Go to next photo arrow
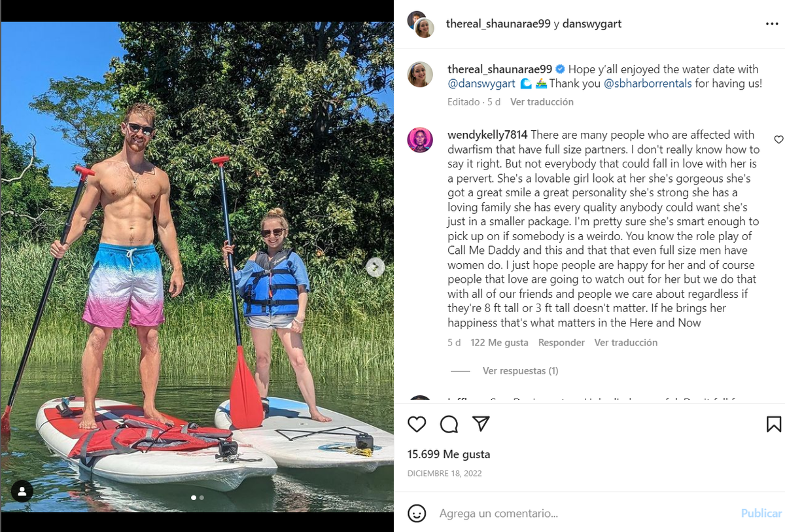Screen dimensions: 785x532 click(375, 266)
